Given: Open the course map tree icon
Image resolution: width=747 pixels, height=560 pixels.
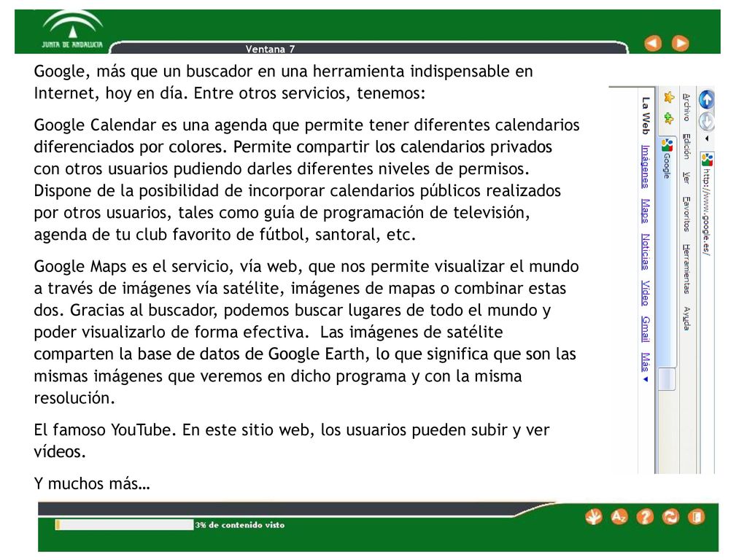Looking at the screenshot, I should [x=594, y=517].
